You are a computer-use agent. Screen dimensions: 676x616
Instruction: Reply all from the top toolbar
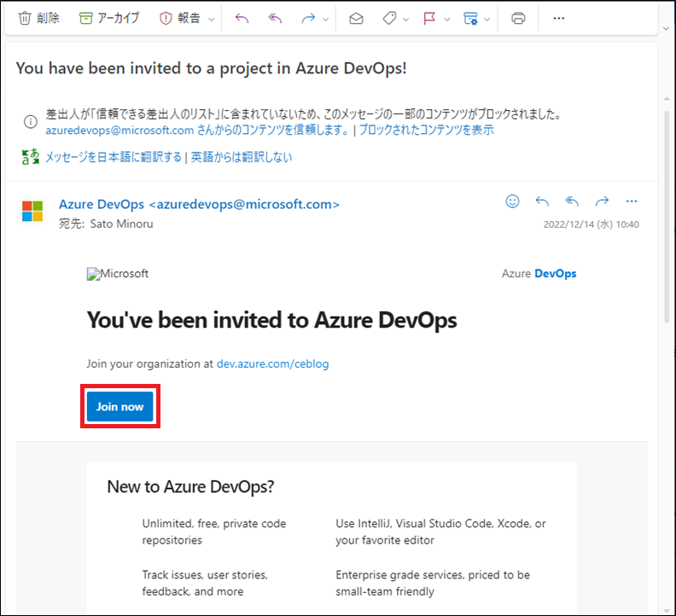pos(275,18)
